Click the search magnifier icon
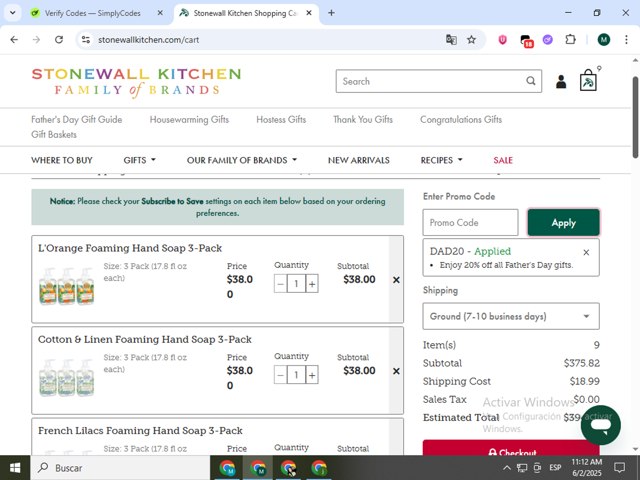This screenshot has width=640, height=480. tap(531, 81)
